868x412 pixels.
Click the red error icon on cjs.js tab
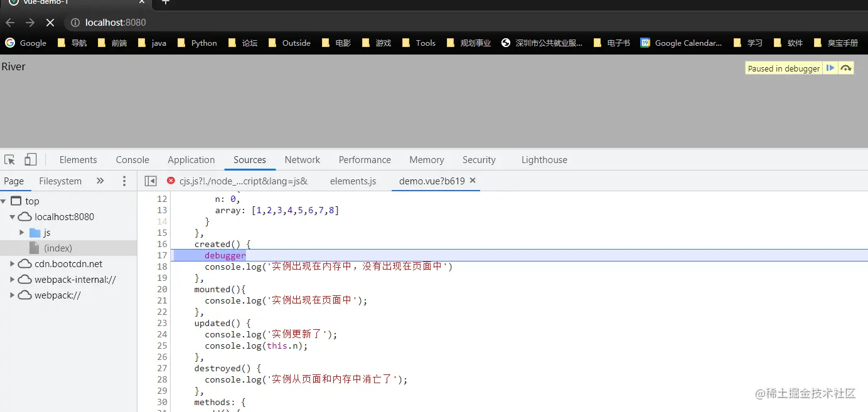coord(171,181)
